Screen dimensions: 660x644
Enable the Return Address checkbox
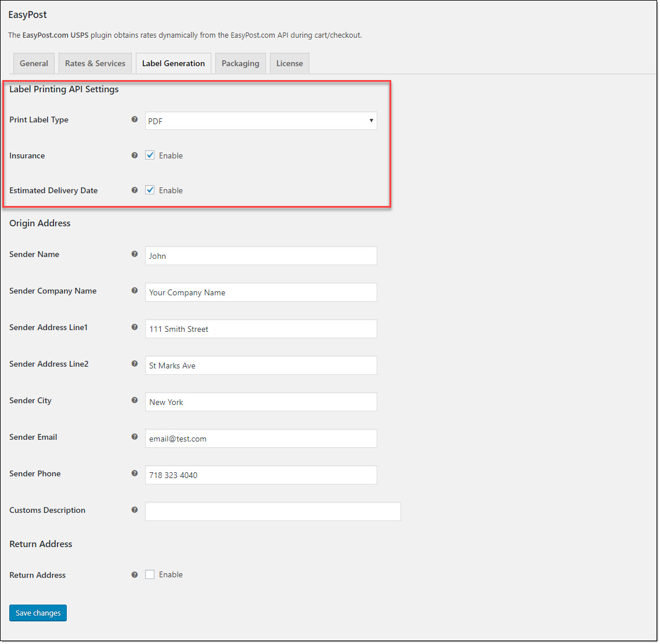[x=150, y=575]
